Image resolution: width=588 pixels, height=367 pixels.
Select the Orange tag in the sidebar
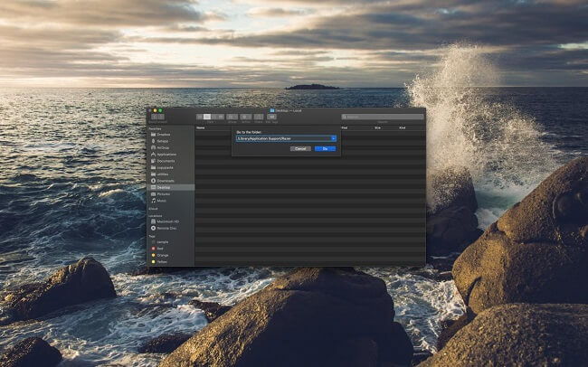pos(162,255)
